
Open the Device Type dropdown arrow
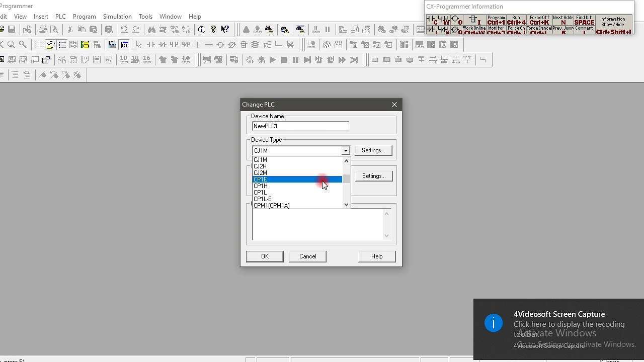[x=346, y=151]
